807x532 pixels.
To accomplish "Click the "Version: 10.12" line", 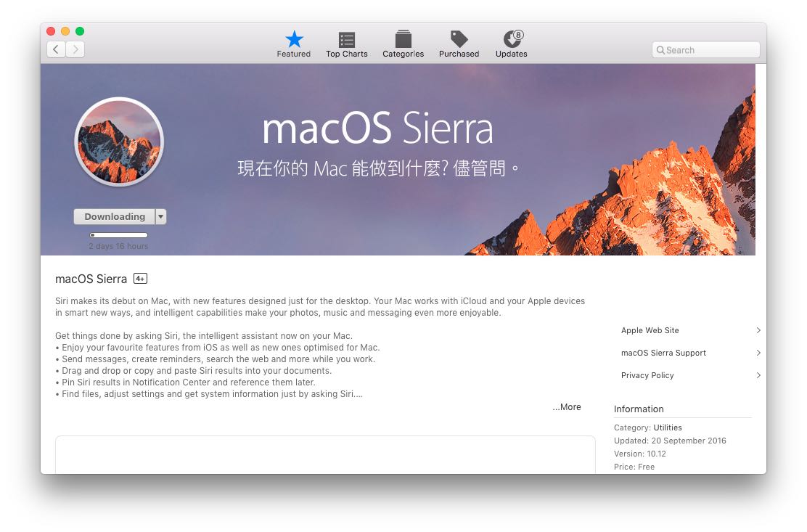I will [640, 454].
